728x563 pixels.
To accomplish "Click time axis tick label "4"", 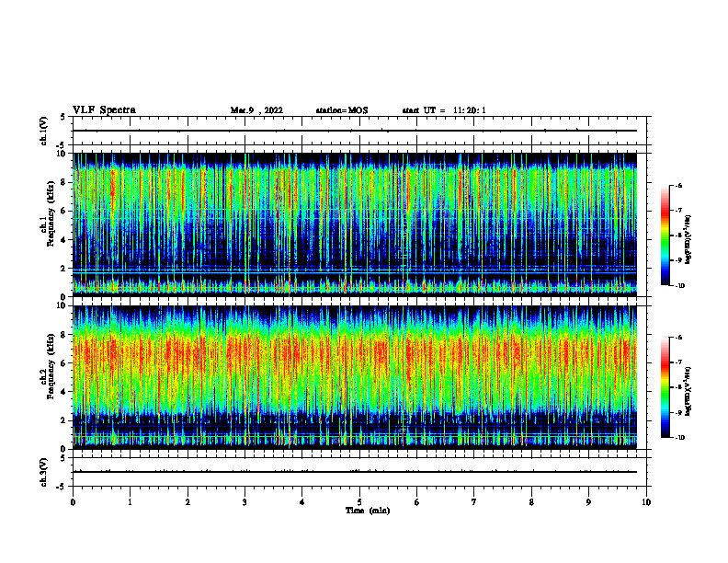I will pos(302,502).
